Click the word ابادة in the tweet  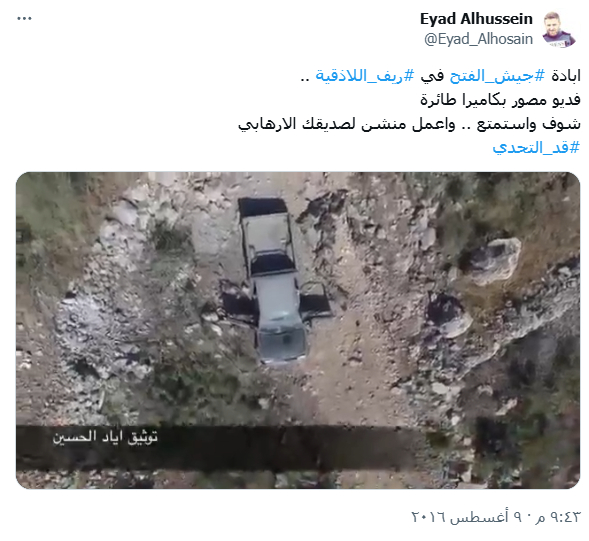click(566, 76)
